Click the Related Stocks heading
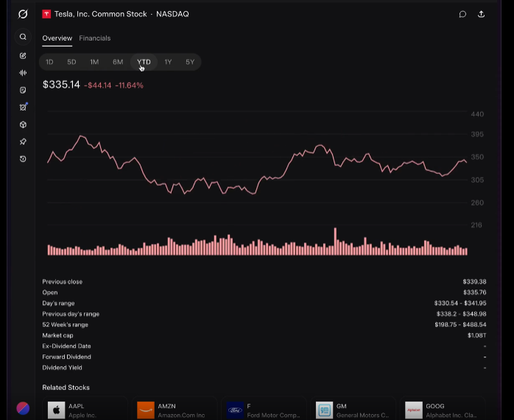Screen dimensions: 514x420 [66, 388]
